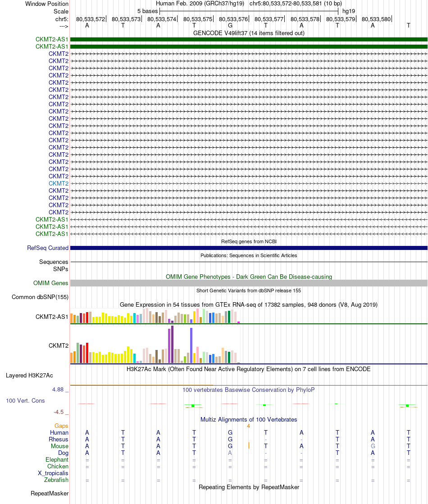This screenshot has height=504, width=428.
Task: Select the 'Zebrafish' alignment row label
Action: pyautogui.click(x=56, y=480)
